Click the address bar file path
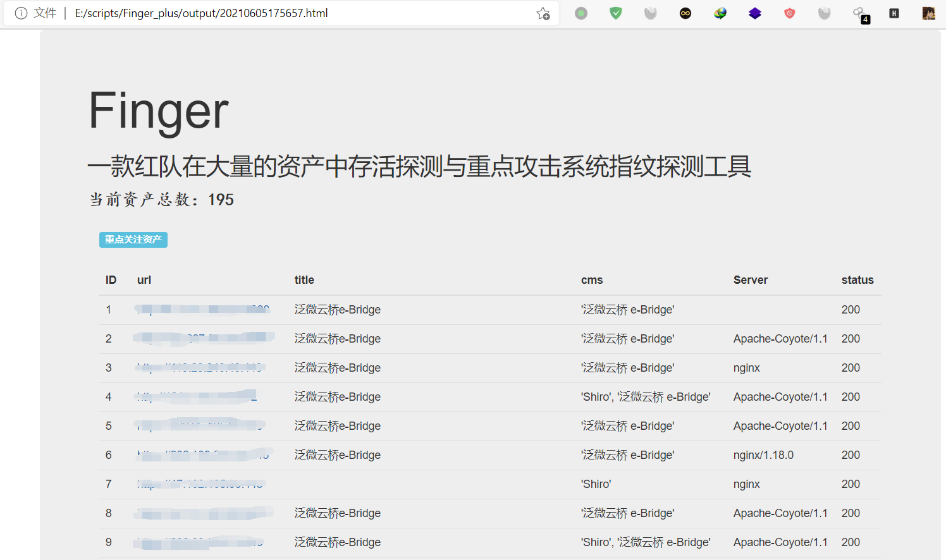The height and width of the screenshot is (560, 946). (201, 13)
